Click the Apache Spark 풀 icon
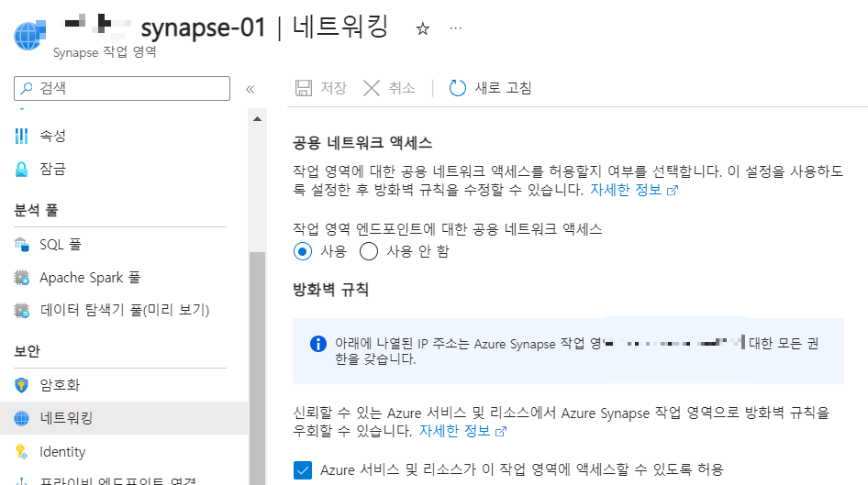 pos(22,278)
